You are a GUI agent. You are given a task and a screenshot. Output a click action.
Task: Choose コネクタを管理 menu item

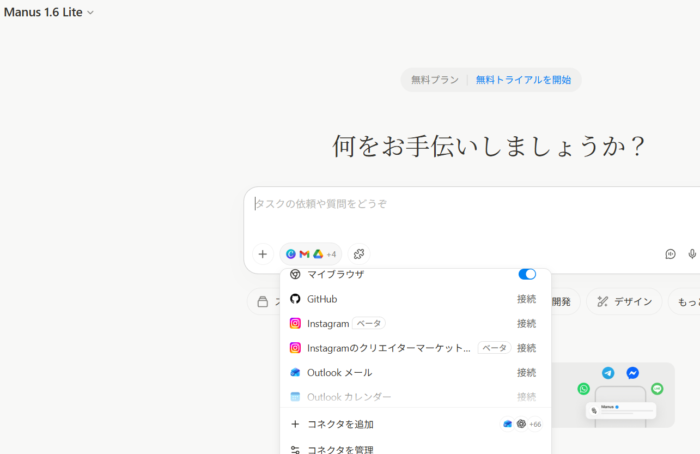[415, 448]
